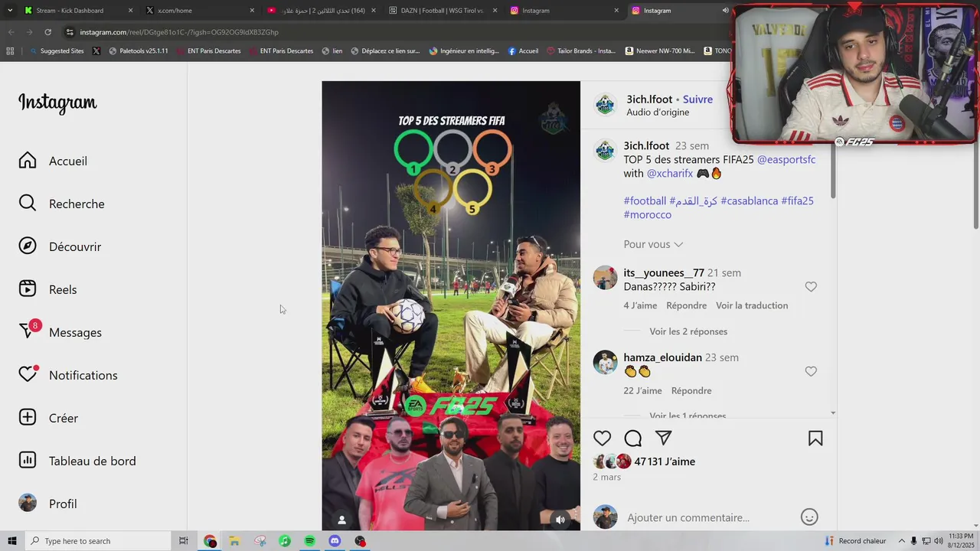Switch to DAZN Football tab

click(443, 11)
